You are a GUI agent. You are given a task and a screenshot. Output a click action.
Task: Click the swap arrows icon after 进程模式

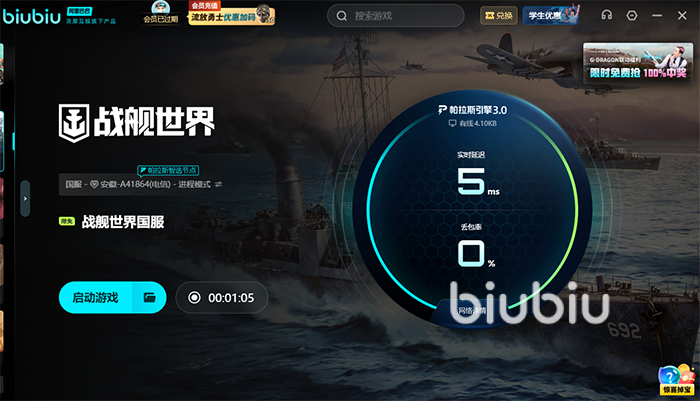click(x=218, y=184)
